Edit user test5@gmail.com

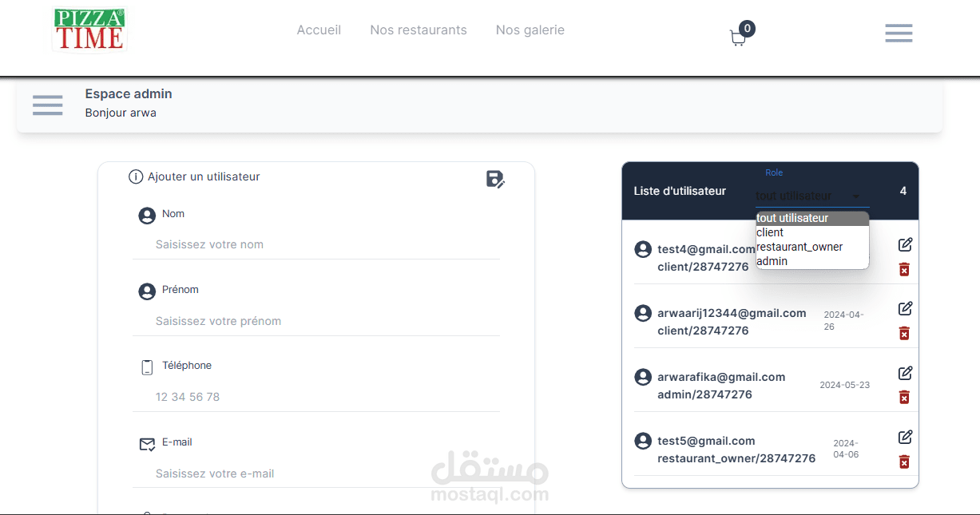coord(905,437)
